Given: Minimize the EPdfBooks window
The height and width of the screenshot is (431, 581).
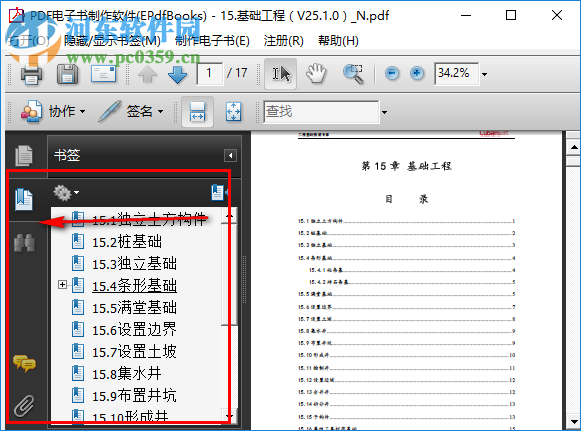Looking at the screenshot, I should tap(466, 16).
